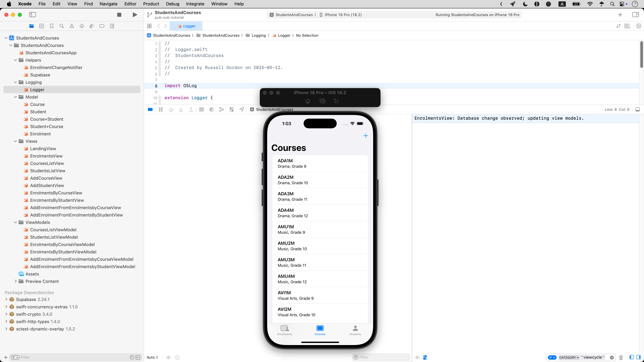
Task: Clear console with the trash icon
Action: coord(621,357)
